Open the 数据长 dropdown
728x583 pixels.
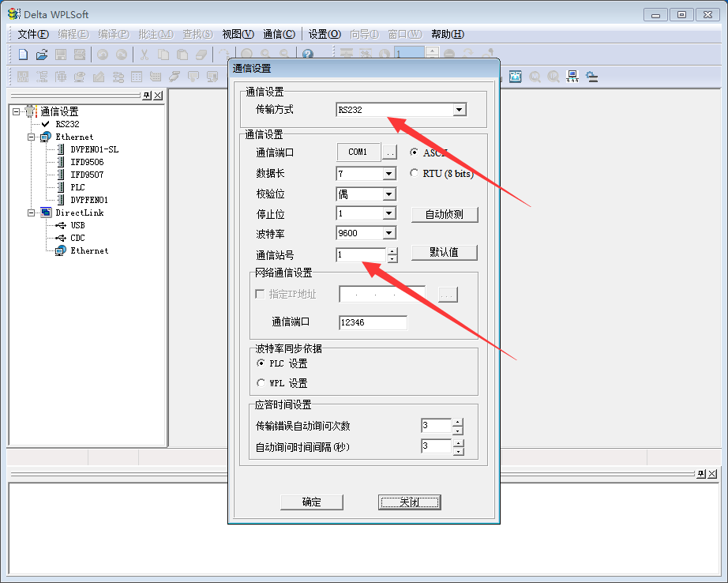[x=389, y=174]
